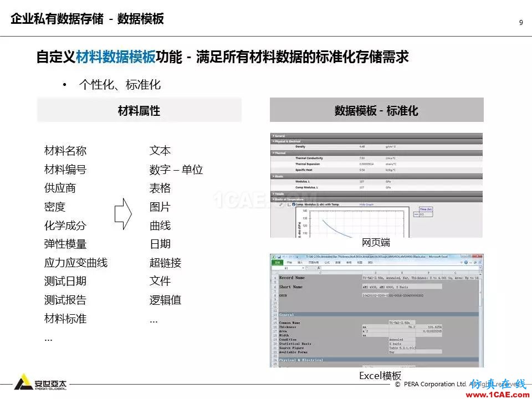
Task: Click the 逻辑值 data type item
Action: click(x=166, y=300)
